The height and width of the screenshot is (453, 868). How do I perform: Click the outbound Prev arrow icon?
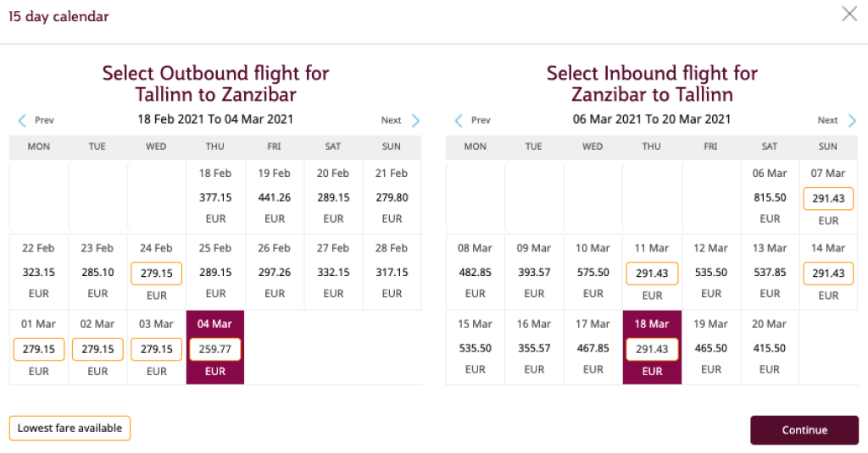tap(23, 120)
